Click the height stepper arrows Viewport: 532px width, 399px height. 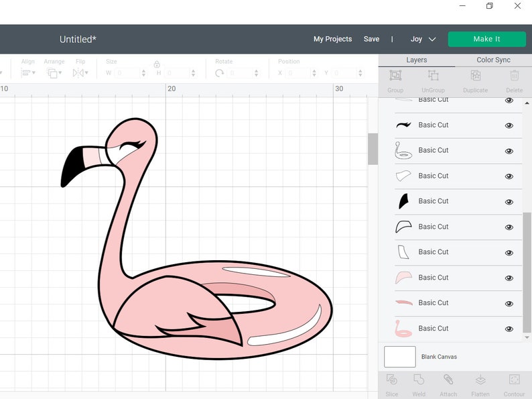pos(193,72)
